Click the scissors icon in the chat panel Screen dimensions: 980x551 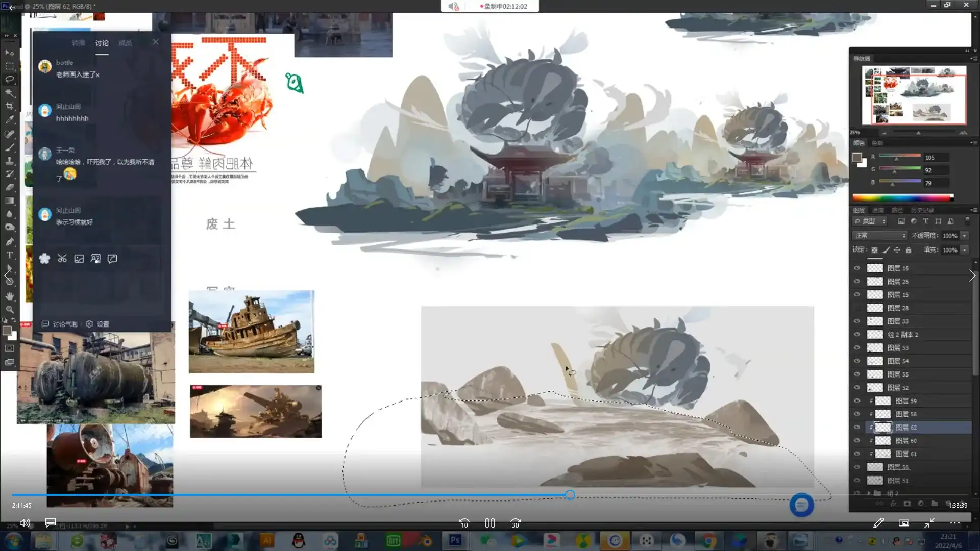click(x=62, y=259)
